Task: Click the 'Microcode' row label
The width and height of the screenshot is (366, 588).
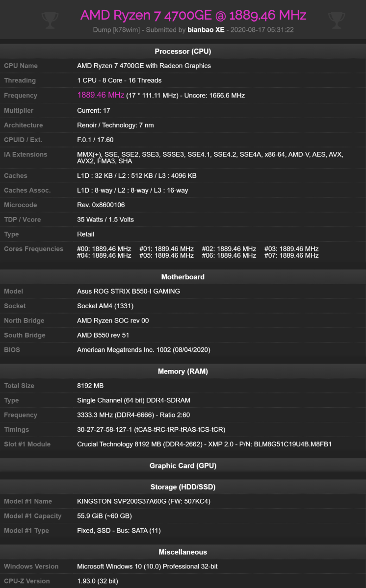Action: point(21,205)
